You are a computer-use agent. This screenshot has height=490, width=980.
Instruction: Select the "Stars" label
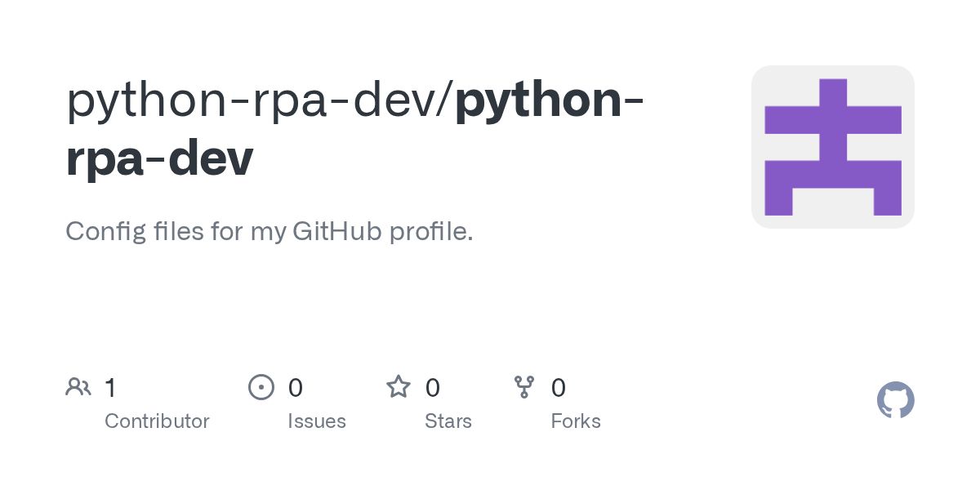(x=448, y=421)
